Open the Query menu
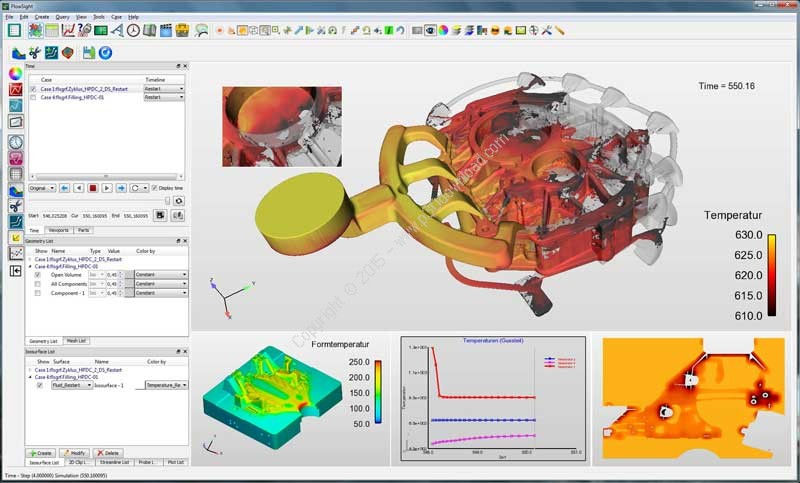Screen dimensions: 800x483 pyautogui.click(x=62, y=17)
